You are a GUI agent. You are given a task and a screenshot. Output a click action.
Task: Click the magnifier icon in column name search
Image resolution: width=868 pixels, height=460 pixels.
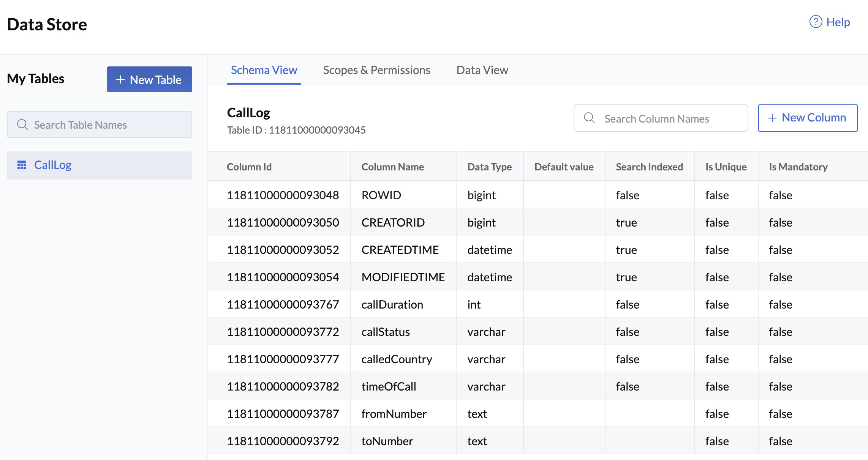coord(589,118)
